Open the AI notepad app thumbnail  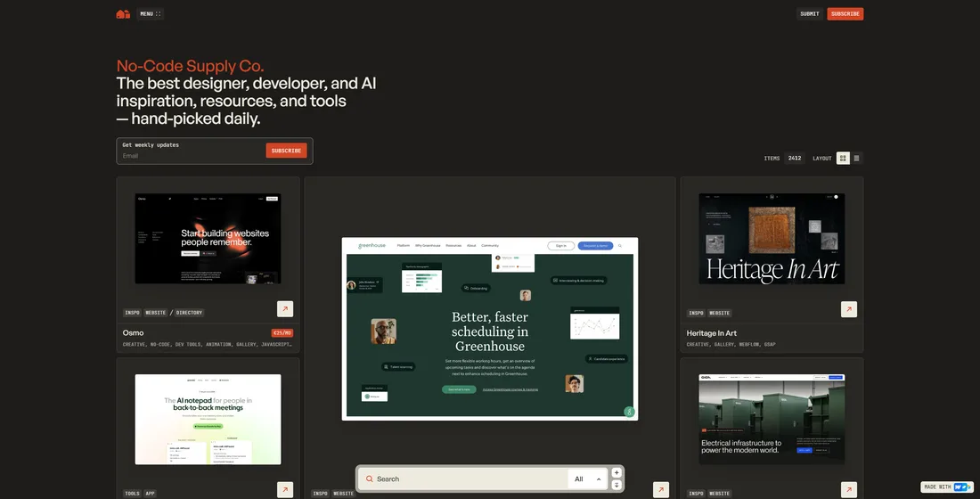tap(208, 420)
